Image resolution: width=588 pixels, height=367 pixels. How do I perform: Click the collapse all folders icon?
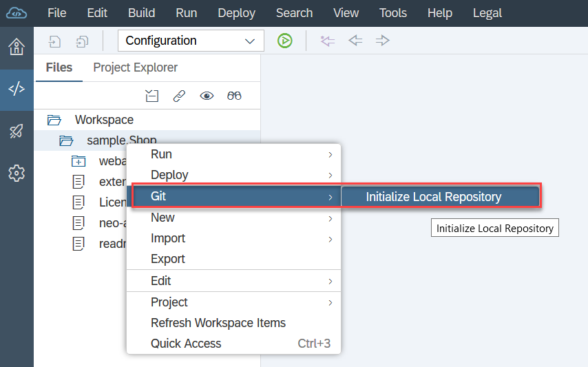[x=152, y=96]
